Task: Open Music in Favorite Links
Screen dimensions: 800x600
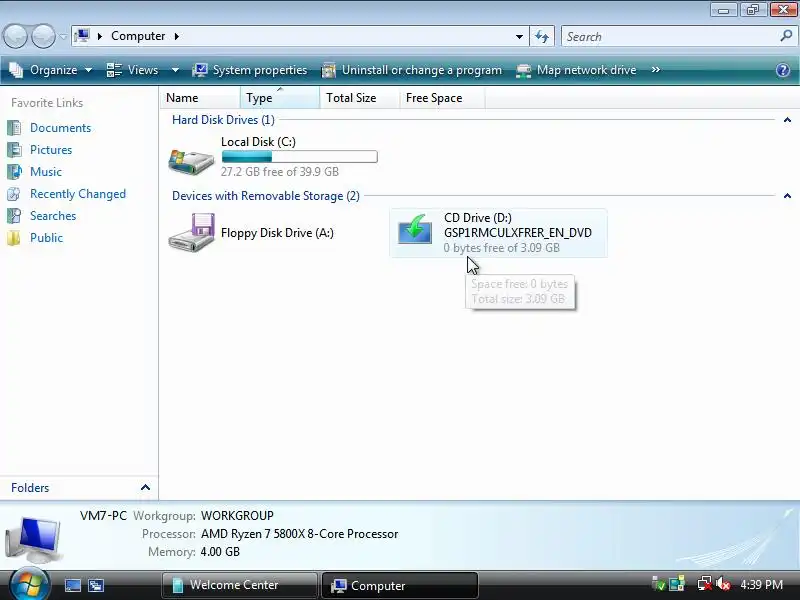Action: pos(46,172)
